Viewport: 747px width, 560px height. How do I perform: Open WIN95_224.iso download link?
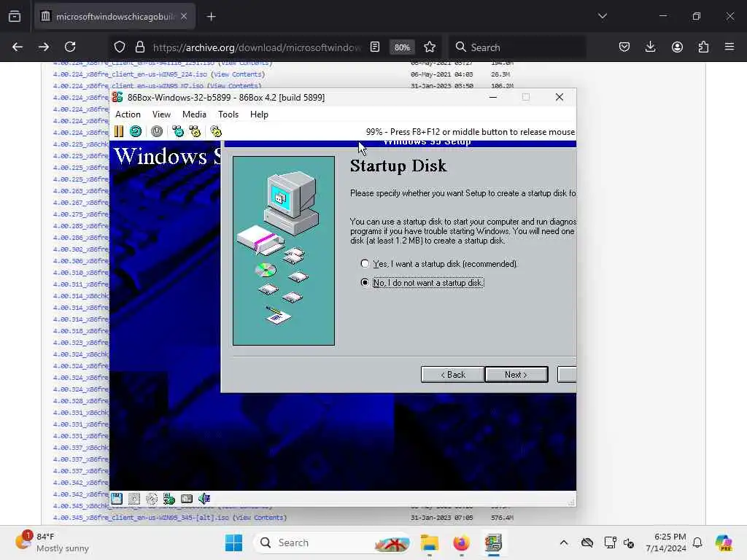point(130,74)
